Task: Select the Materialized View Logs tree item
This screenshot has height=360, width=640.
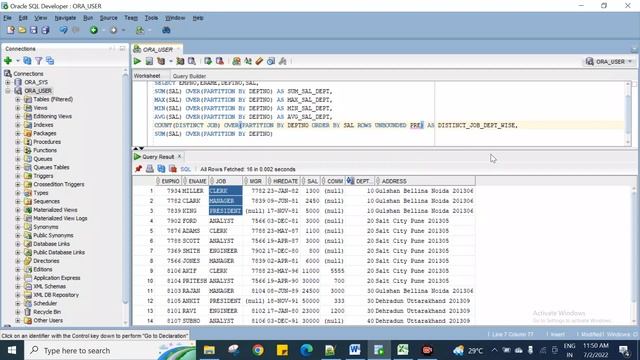Action: (x=60, y=218)
